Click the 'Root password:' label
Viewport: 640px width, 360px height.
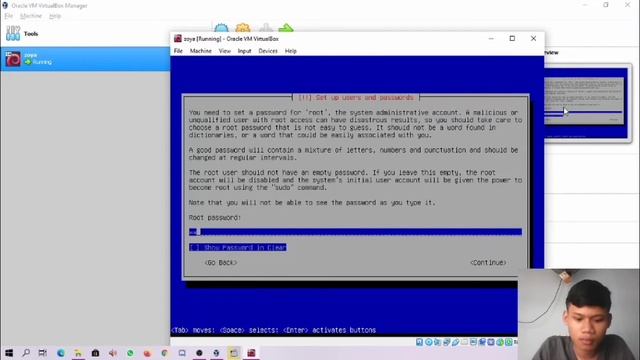pyautogui.click(x=215, y=218)
